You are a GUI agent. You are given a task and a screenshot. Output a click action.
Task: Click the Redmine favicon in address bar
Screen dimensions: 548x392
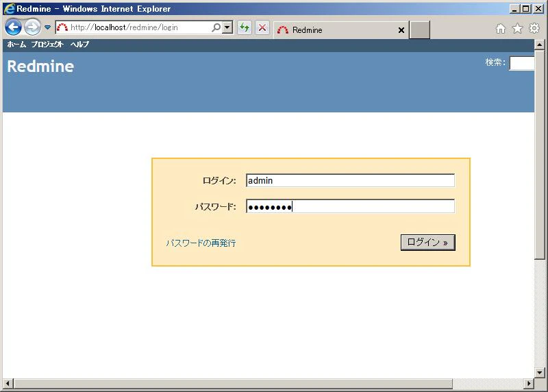click(62, 27)
